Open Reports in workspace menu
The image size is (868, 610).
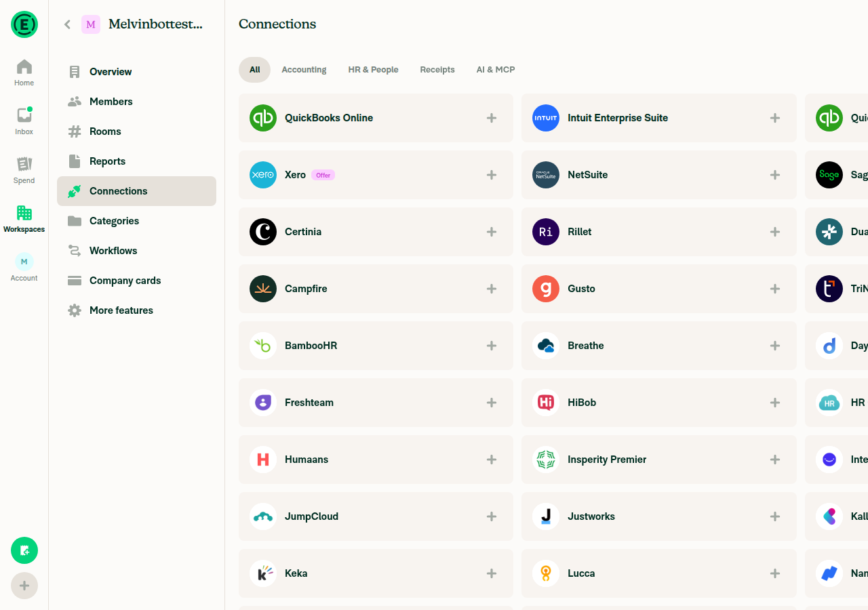pyautogui.click(x=136, y=161)
